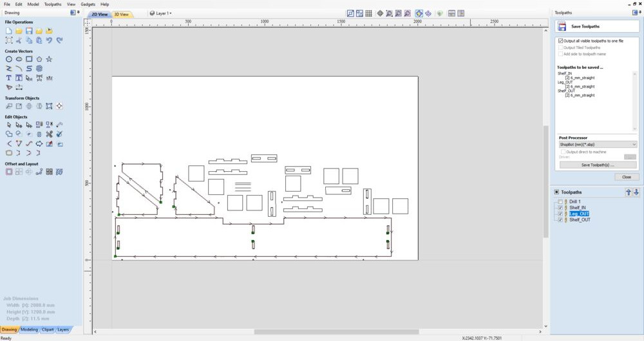Viewport: 644px width, 341px height.
Task: Choose the Selection arrow tool in Edit Objects
Action: [8, 125]
